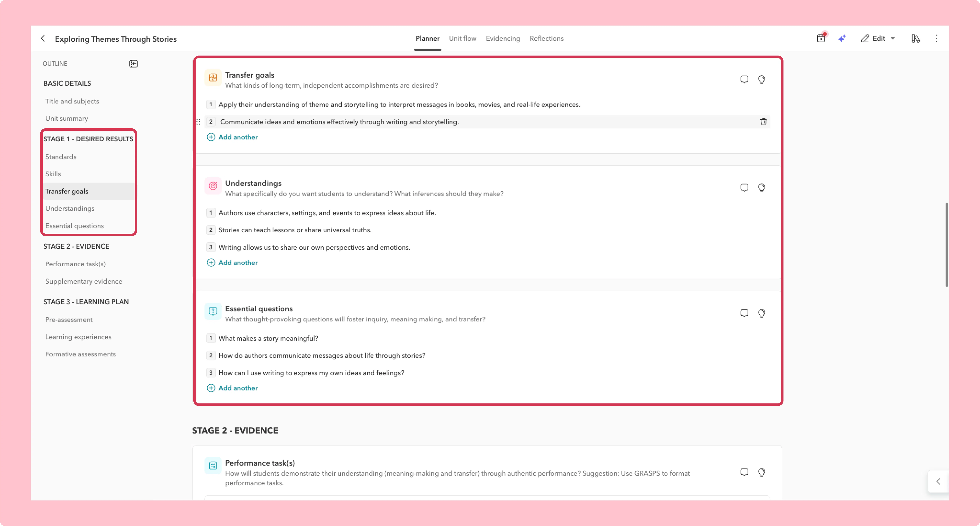The height and width of the screenshot is (526, 980).
Task: Add another transfer goal
Action: click(232, 137)
